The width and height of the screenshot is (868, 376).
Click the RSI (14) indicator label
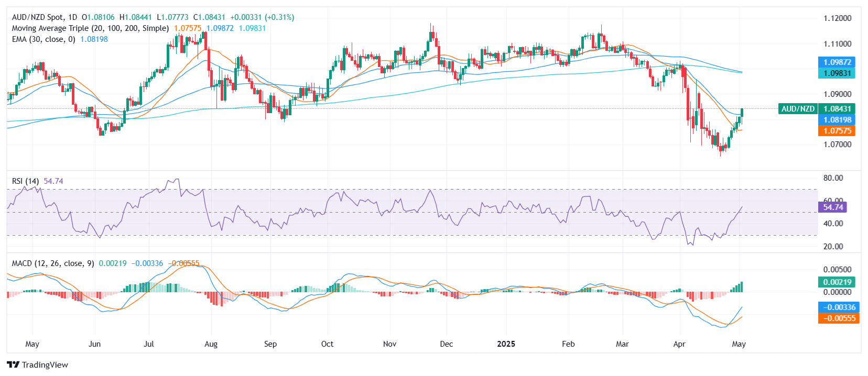[26, 181]
